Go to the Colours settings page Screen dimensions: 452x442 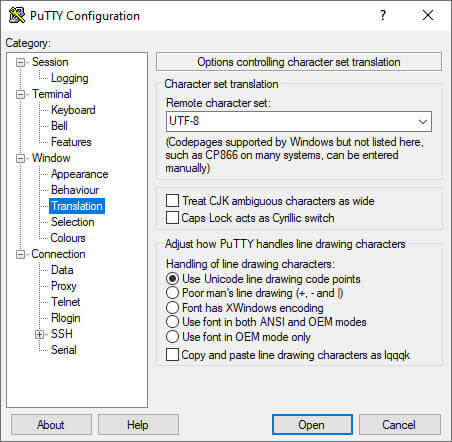pyautogui.click(x=68, y=238)
